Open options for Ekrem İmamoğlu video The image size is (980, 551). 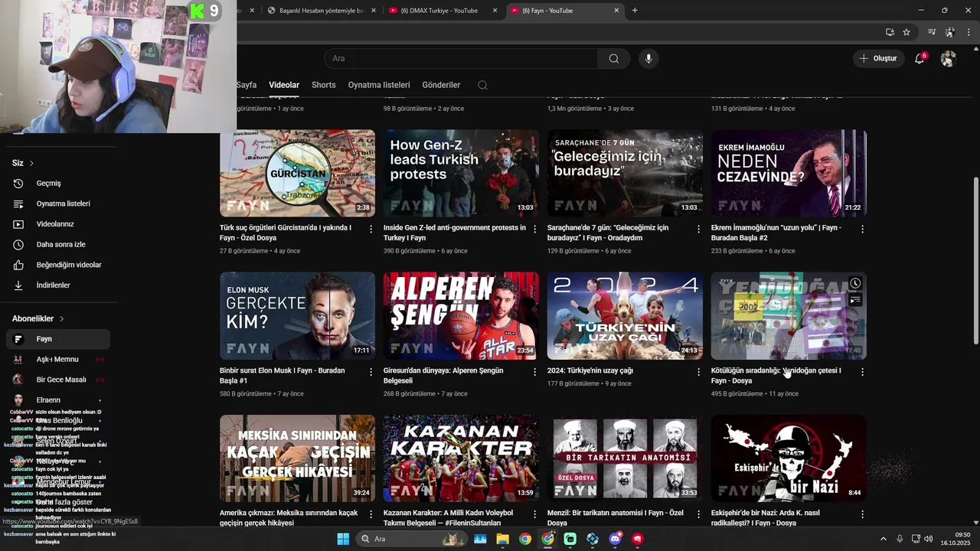[x=862, y=229]
